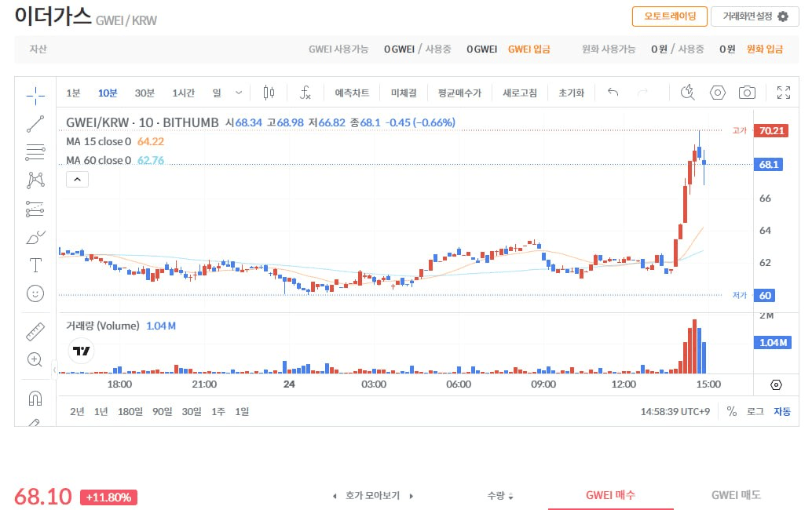
Task: Click the GWEI 입금 deposit link
Action: click(529, 49)
